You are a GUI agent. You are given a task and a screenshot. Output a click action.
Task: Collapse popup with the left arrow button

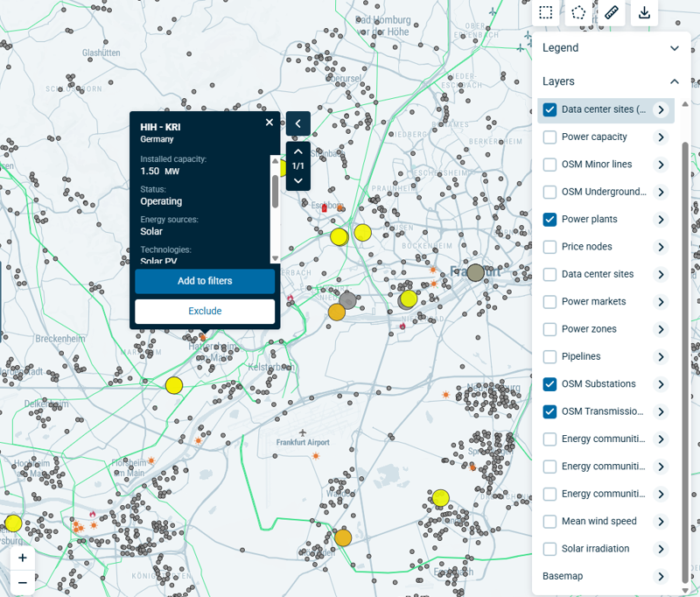click(297, 123)
